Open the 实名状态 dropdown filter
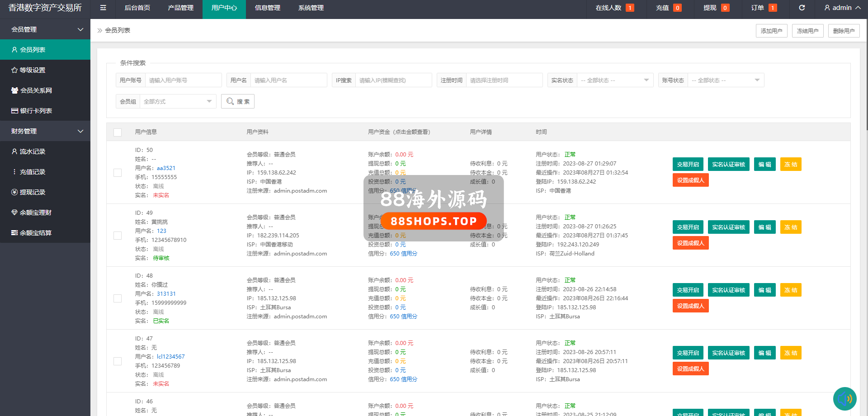 coord(615,80)
